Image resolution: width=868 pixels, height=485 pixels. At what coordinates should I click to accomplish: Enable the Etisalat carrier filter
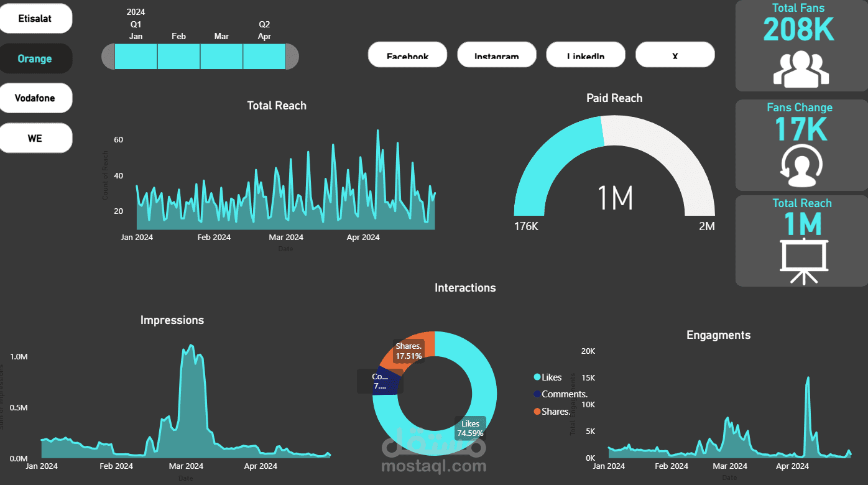35,18
